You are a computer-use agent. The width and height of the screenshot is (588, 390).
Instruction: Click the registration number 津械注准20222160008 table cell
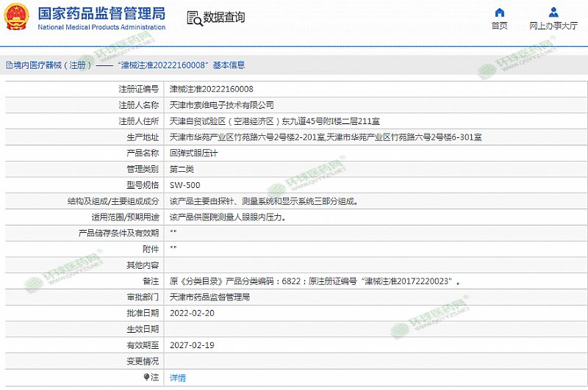click(x=211, y=89)
